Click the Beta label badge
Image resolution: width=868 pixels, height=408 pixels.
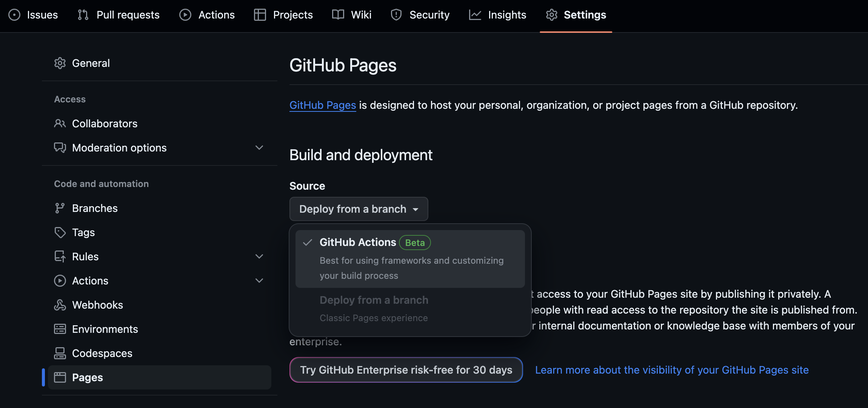click(415, 243)
